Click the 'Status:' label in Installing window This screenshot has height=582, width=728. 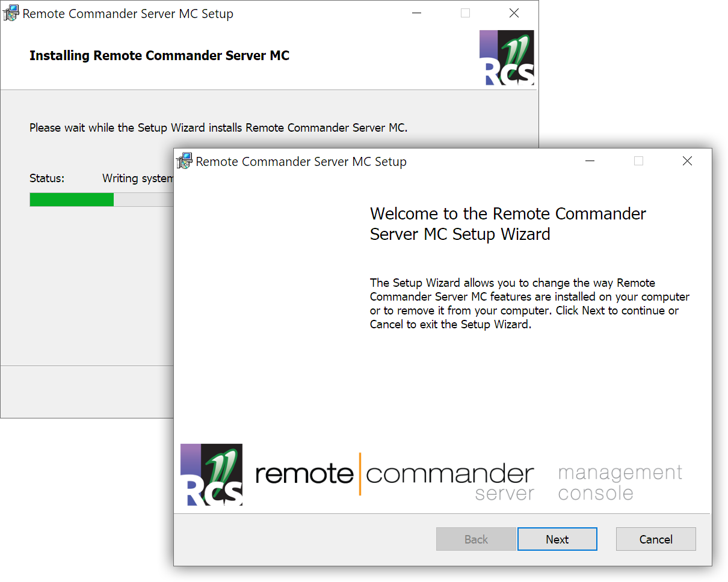47,179
